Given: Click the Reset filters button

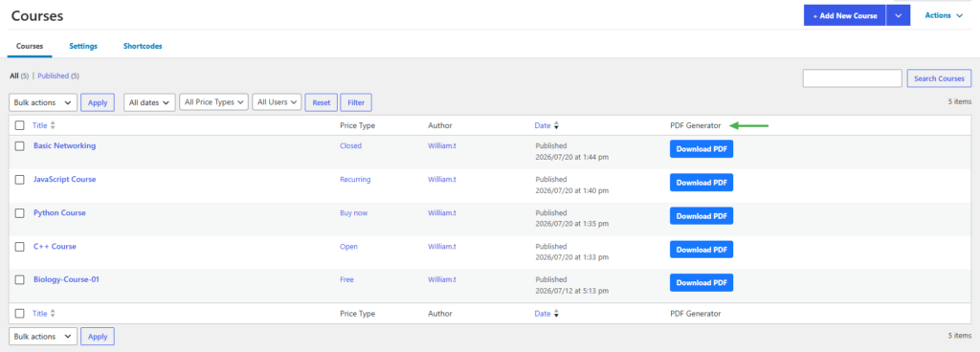Looking at the screenshot, I should (x=322, y=102).
